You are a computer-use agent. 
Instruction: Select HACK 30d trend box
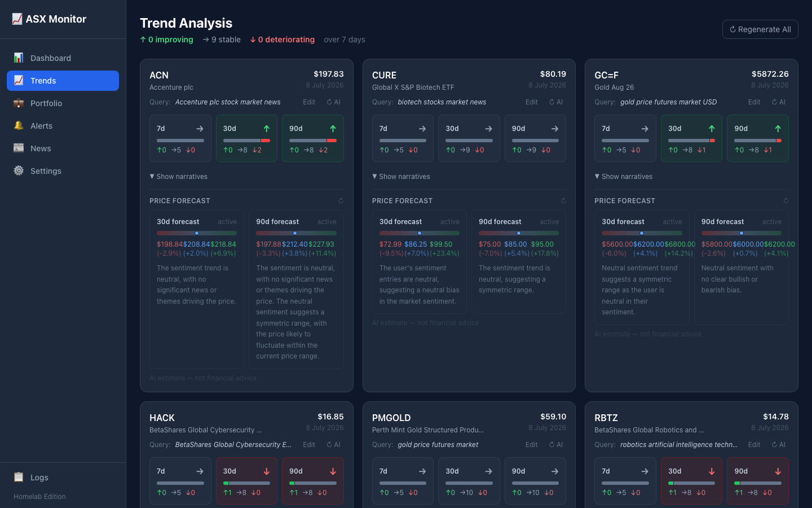[246, 481]
